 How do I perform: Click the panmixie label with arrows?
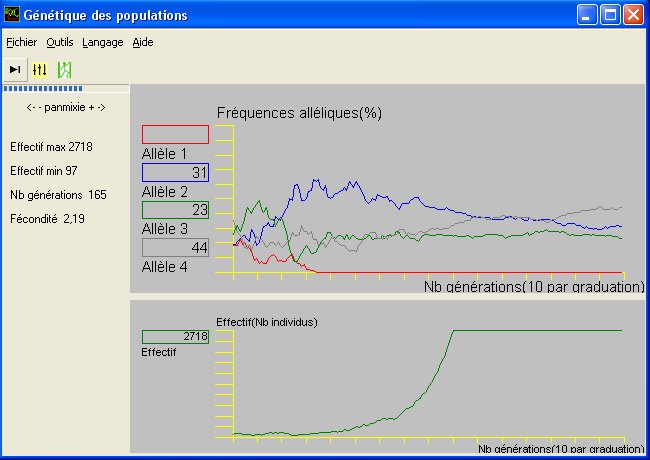(66, 106)
